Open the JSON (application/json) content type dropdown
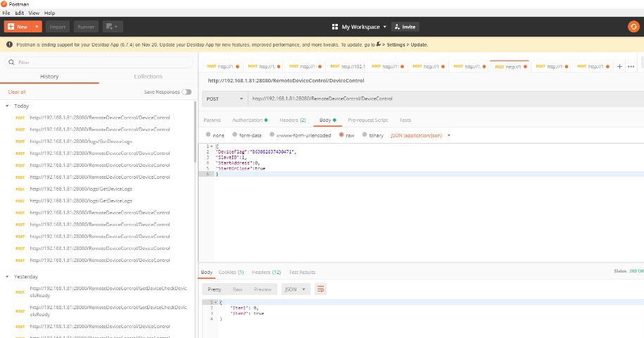 (x=420, y=135)
